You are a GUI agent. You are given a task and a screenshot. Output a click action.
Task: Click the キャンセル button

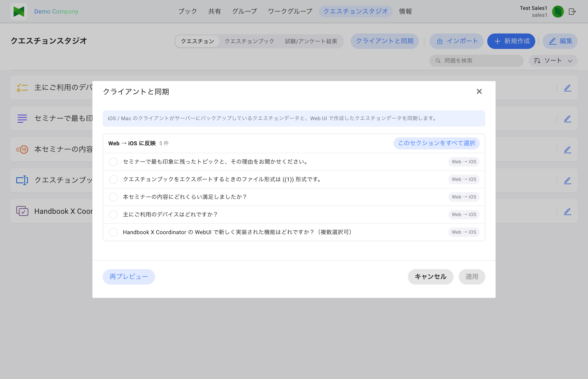click(431, 277)
